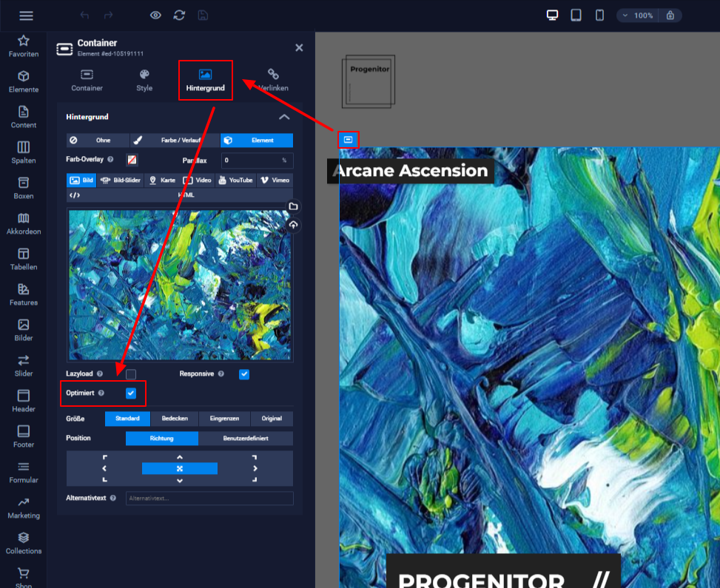Open Spalten in the sidebar
720x588 pixels.
click(24, 153)
